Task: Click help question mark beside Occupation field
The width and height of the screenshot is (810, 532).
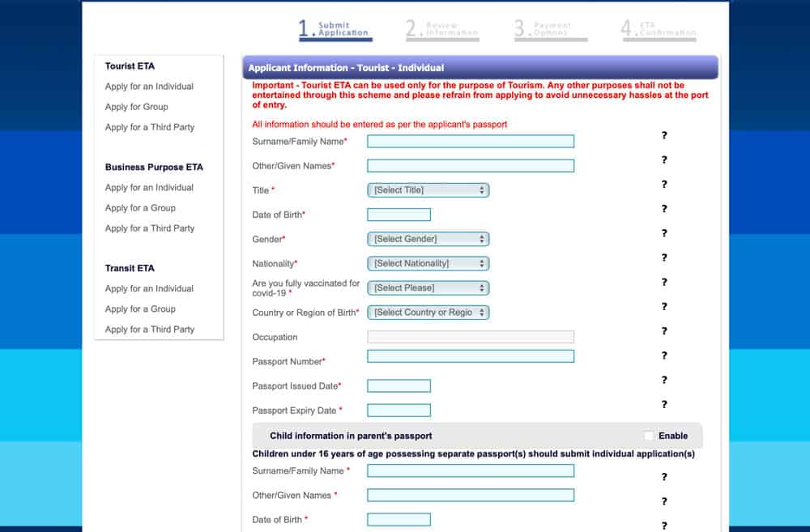Action: 664,331
